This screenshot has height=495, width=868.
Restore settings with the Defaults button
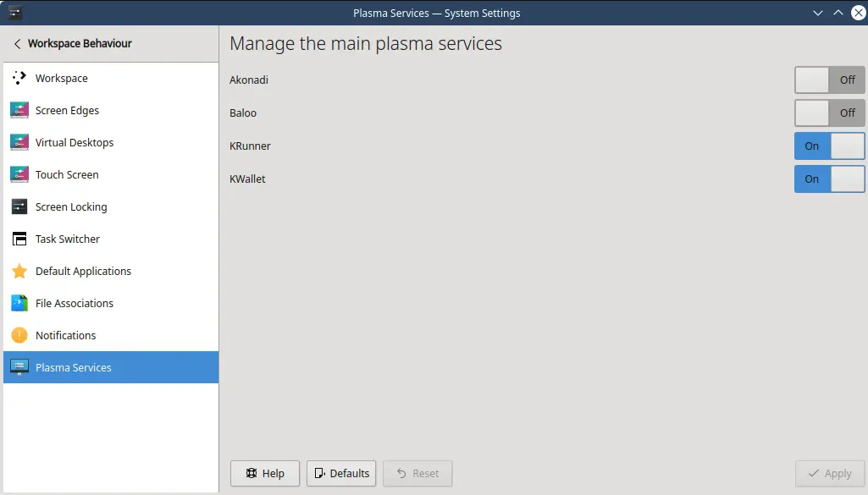[341, 474]
